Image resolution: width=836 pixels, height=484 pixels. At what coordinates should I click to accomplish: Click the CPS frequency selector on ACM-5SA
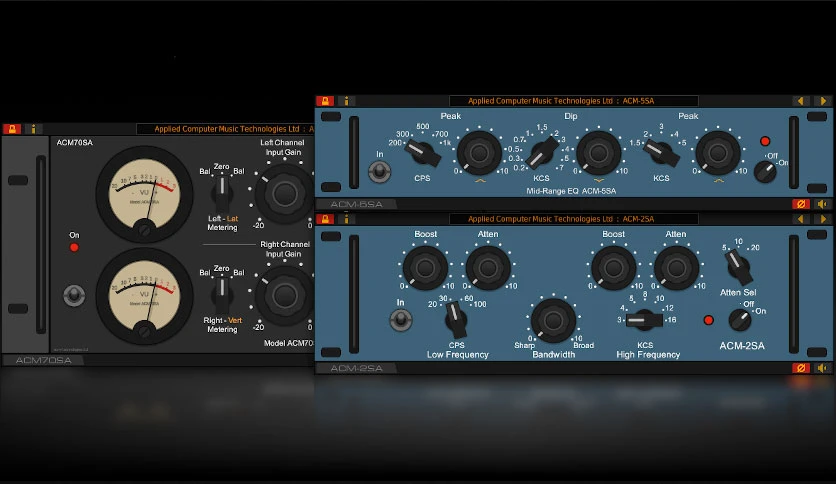tap(423, 154)
